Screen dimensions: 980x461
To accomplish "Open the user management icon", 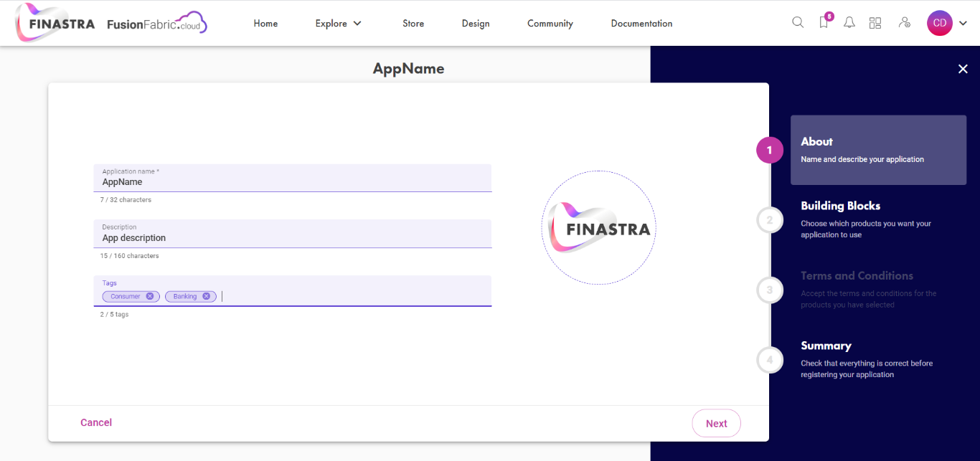I will click(905, 22).
